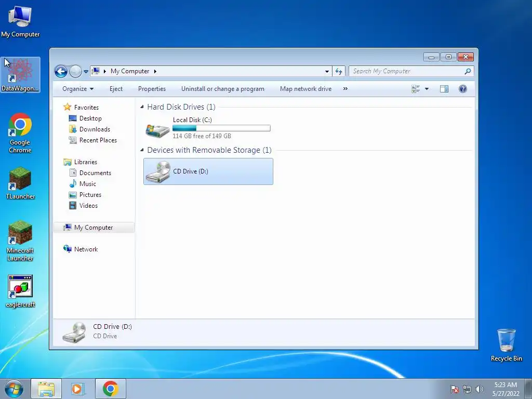Close the My Computer window
532x399 pixels.
coord(465,57)
